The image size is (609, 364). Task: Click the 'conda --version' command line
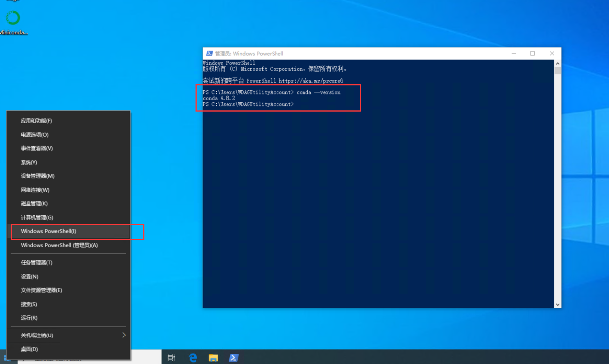(x=272, y=92)
